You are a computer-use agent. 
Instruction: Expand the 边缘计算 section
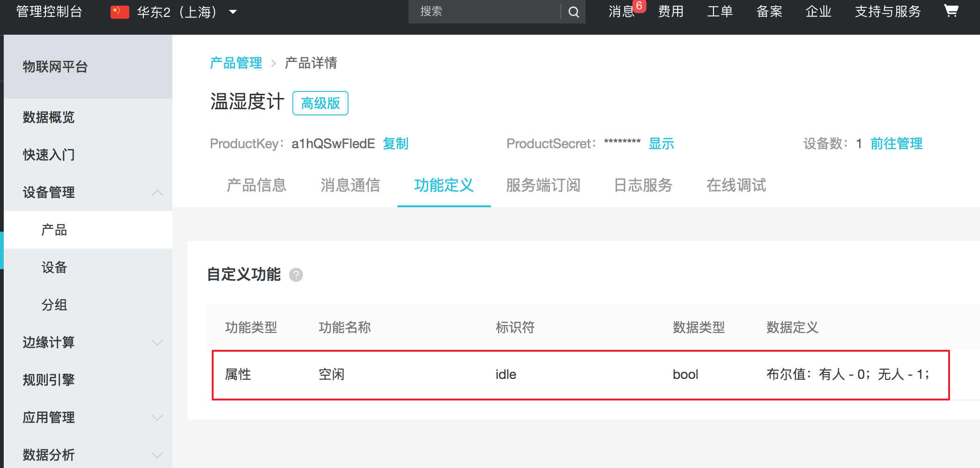tap(157, 342)
